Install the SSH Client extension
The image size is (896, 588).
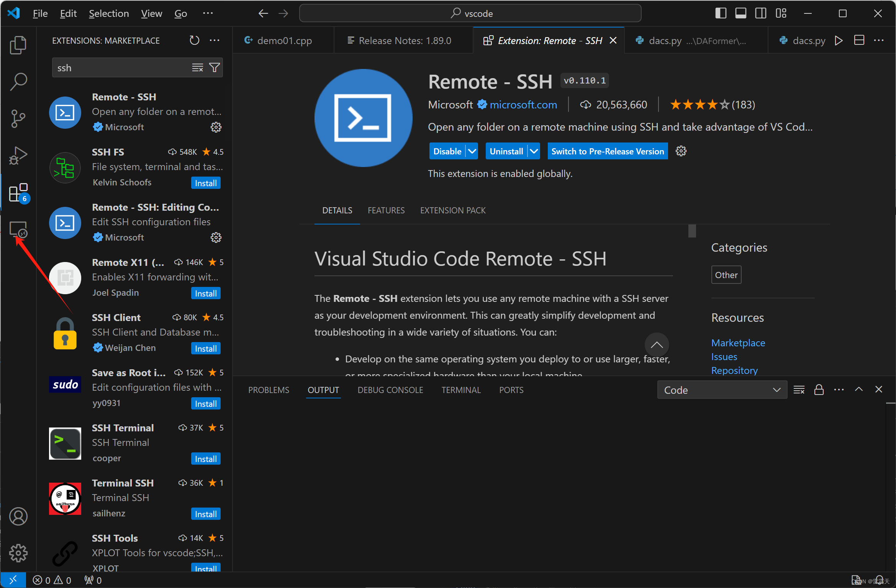pos(206,349)
